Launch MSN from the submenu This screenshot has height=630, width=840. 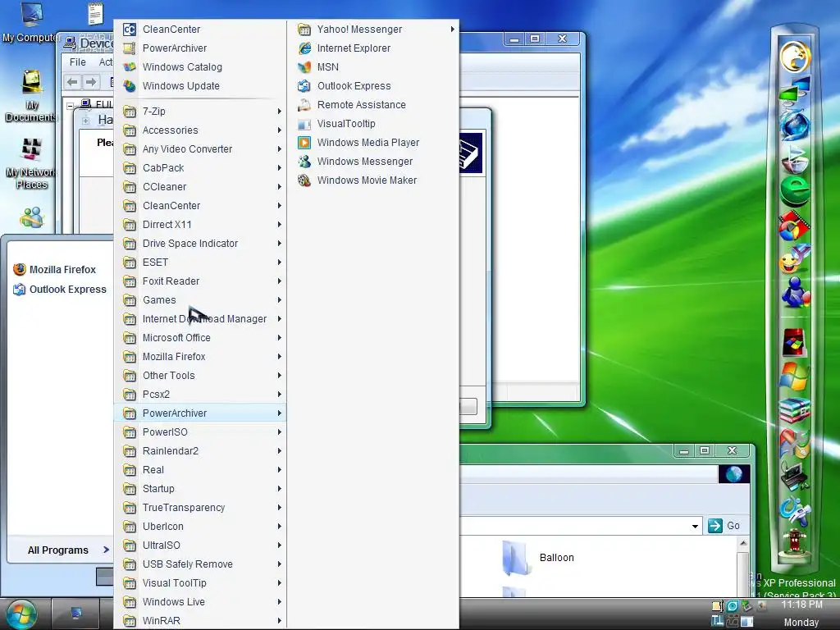click(x=374, y=67)
